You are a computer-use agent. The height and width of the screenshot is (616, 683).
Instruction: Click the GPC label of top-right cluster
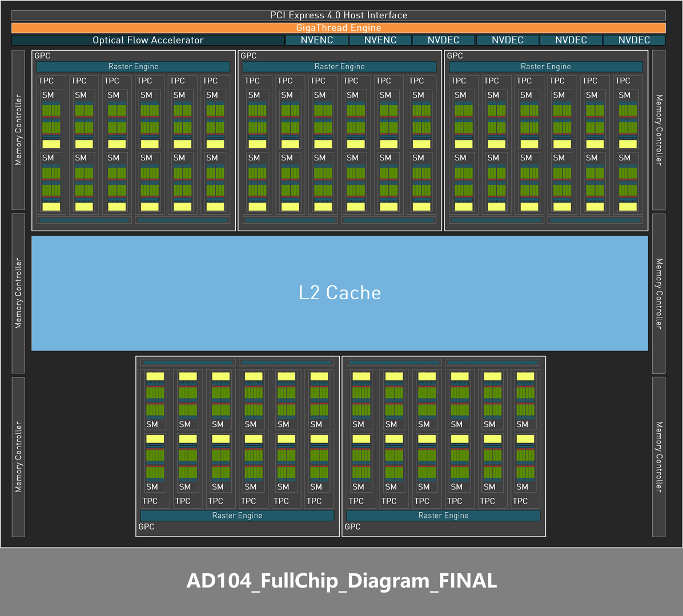pyautogui.click(x=455, y=56)
